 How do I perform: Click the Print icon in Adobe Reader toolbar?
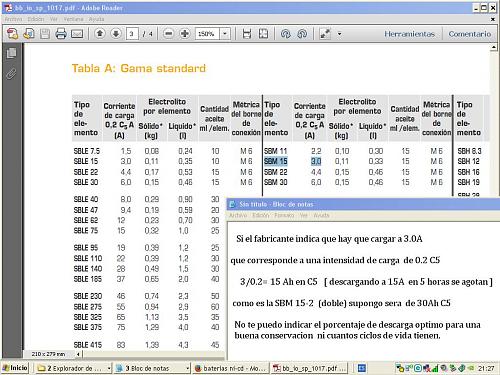pyautogui.click(x=61, y=34)
